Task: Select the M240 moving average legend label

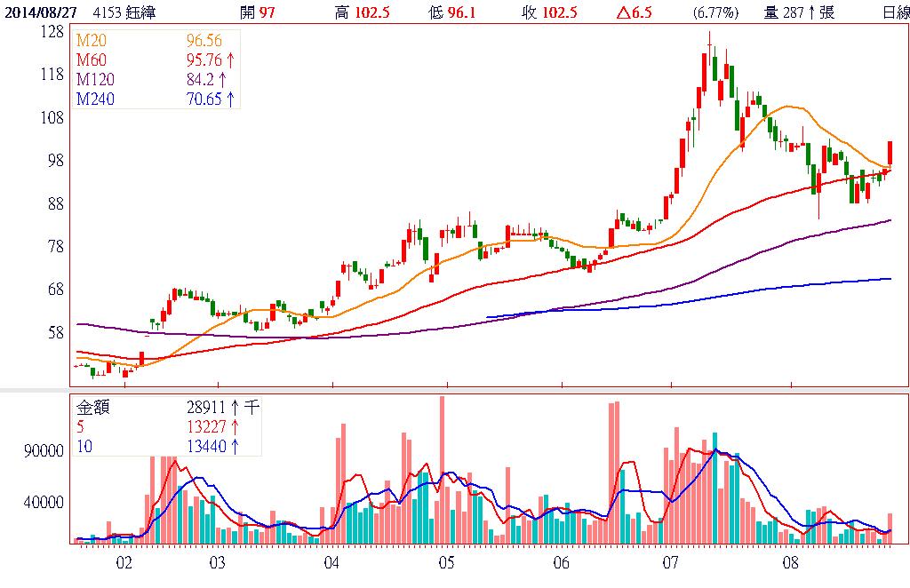Action: pos(93,99)
